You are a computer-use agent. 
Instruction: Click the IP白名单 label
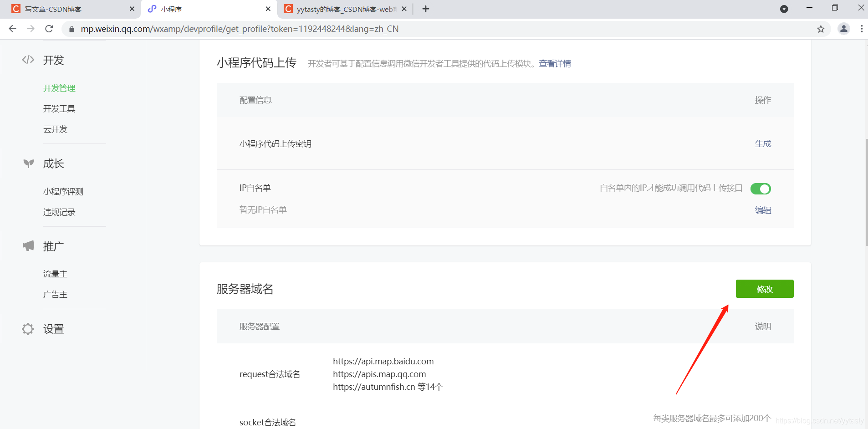coord(255,188)
